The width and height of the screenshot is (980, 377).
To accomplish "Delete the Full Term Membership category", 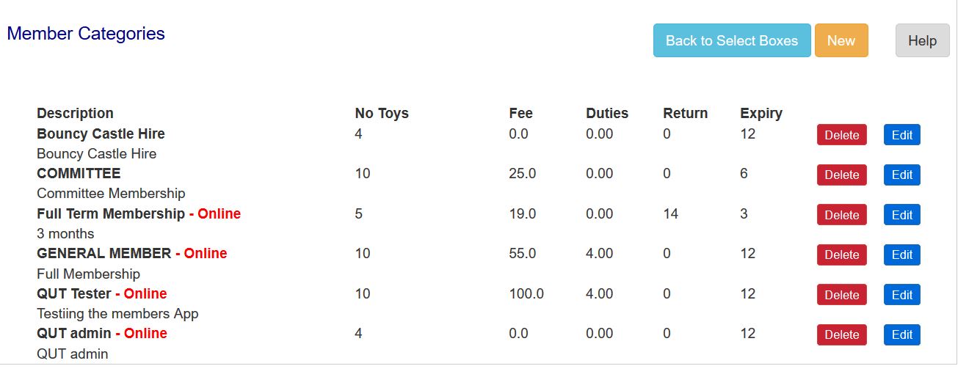I will pos(841,215).
